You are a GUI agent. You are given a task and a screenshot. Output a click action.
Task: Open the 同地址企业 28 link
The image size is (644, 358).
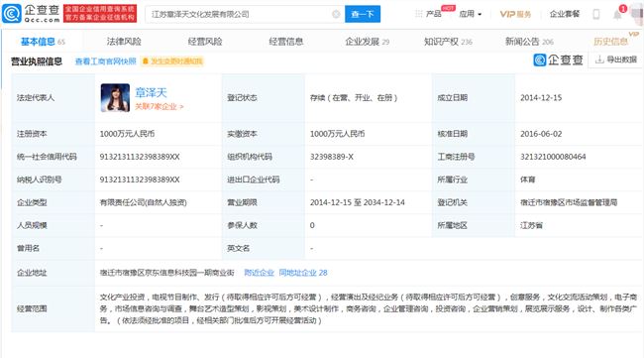303,273
